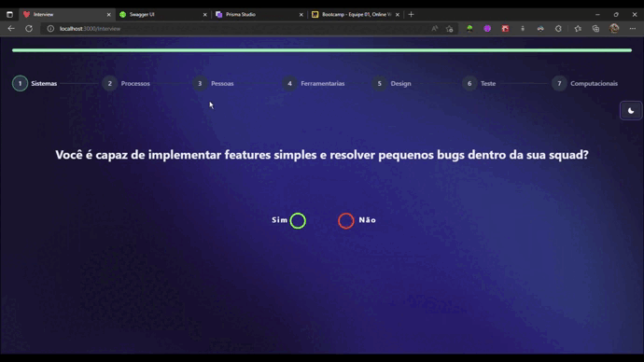Open a new browser tab

coord(411,14)
